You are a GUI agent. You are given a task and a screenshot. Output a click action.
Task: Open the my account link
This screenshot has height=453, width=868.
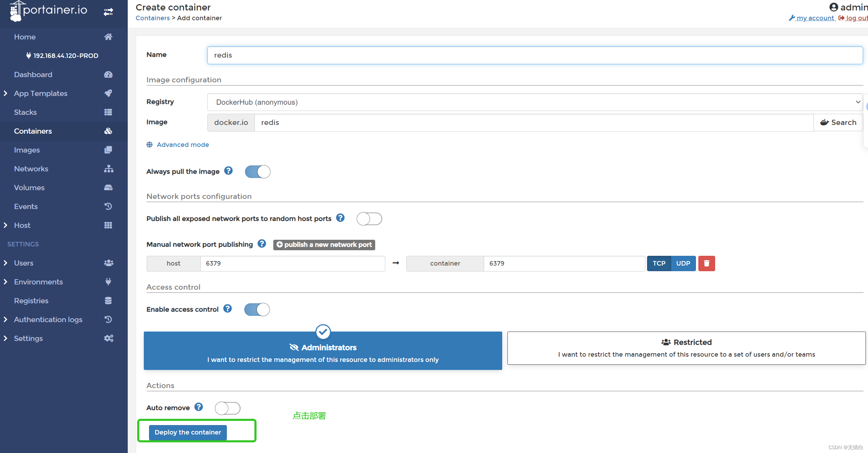811,18
